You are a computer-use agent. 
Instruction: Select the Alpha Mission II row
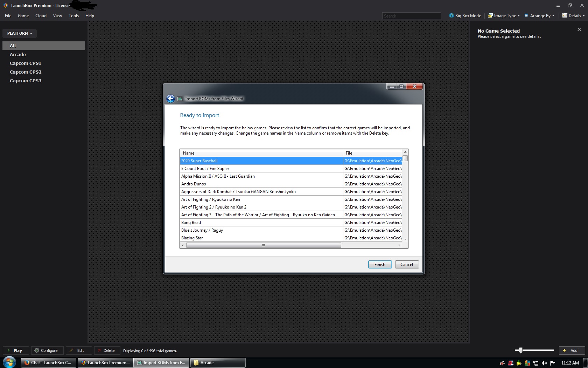tap(291, 176)
